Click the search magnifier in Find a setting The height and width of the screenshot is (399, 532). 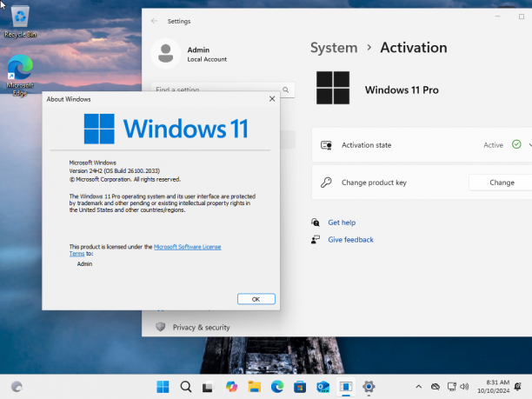pyautogui.click(x=286, y=90)
